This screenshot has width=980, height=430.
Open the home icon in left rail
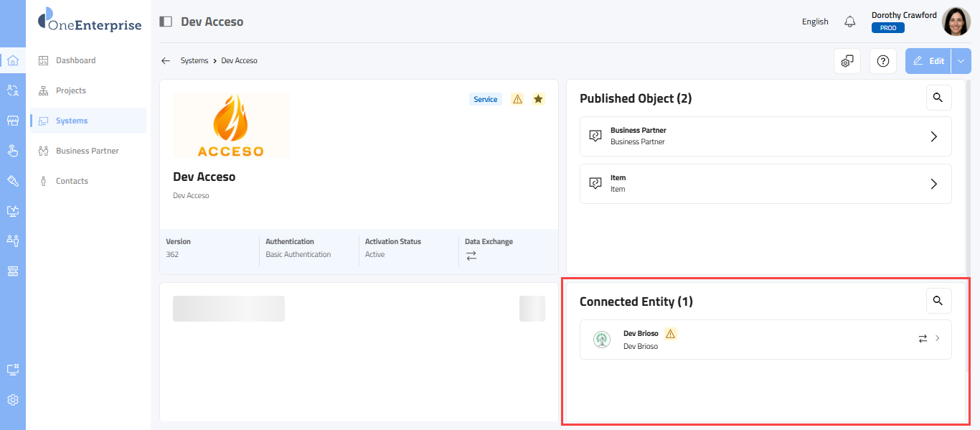coord(13,60)
